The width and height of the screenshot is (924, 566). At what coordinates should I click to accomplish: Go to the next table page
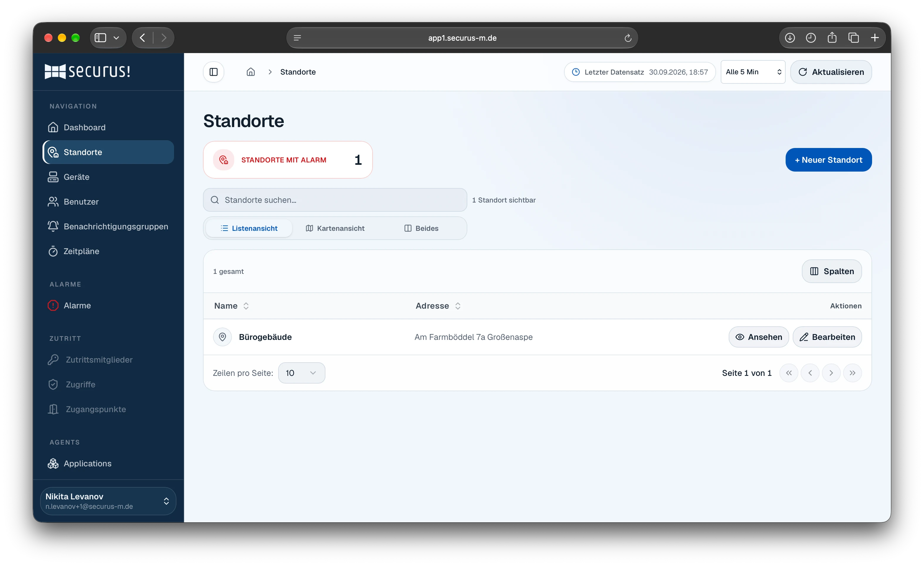click(831, 373)
